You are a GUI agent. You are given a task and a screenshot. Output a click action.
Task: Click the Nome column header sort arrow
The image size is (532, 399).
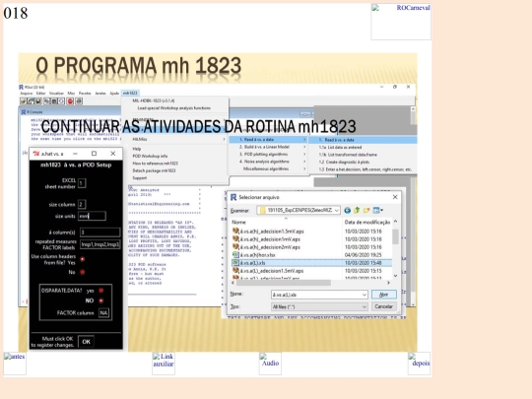click(x=286, y=218)
